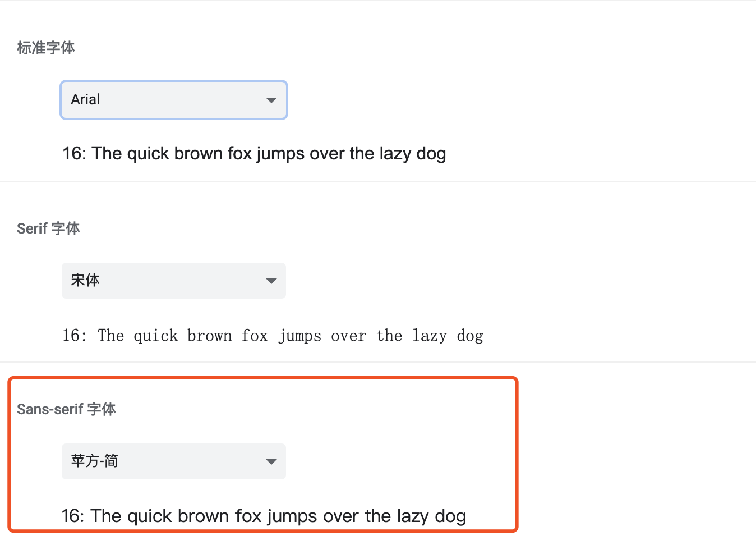756x540 pixels.
Task: Open the 宋体 Serif font dropdown
Action: click(x=173, y=281)
